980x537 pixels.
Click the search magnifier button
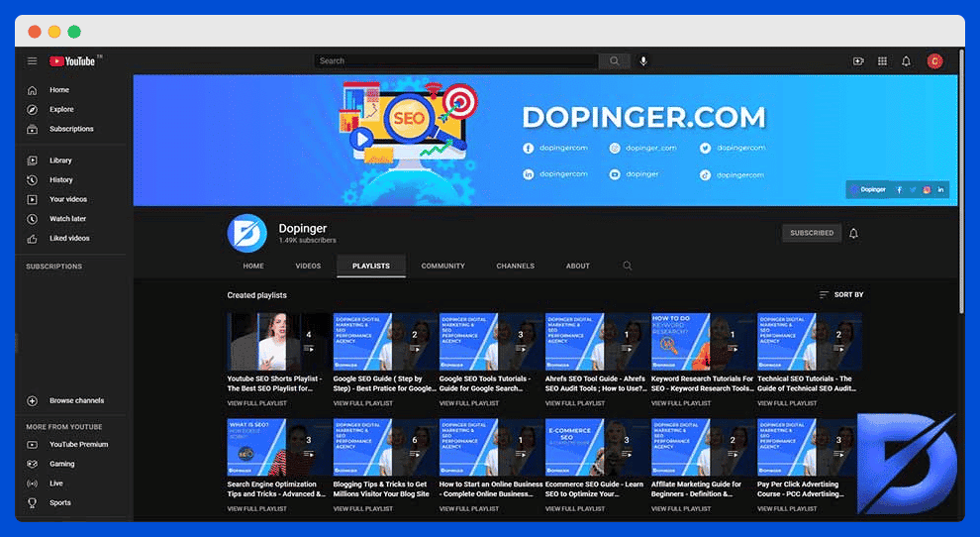[615, 60]
